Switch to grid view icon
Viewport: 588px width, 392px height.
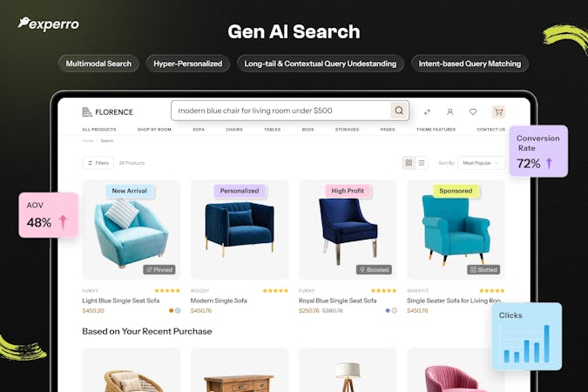(x=409, y=163)
